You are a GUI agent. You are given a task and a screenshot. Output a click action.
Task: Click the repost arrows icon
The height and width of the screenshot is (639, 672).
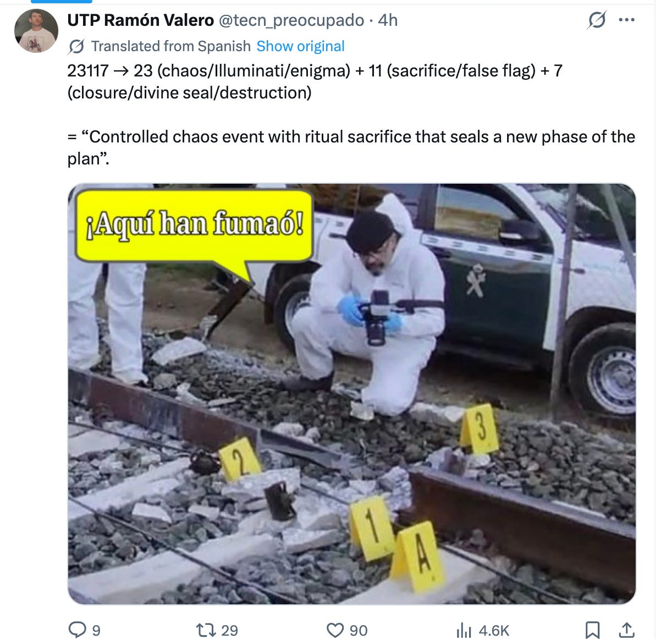pos(206,630)
